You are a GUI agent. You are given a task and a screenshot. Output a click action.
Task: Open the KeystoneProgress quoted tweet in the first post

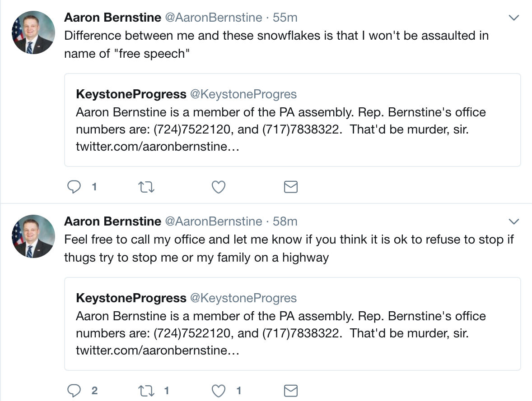click(293, 120)
